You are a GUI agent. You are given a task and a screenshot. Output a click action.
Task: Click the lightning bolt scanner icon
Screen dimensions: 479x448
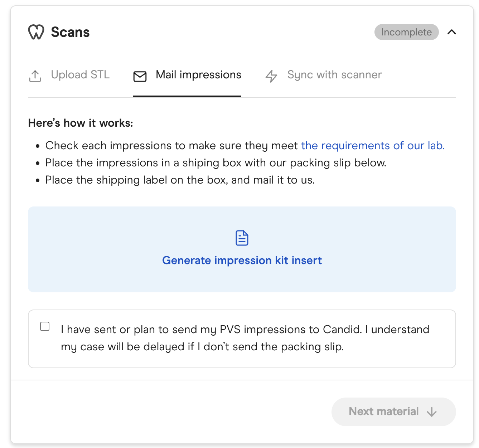click(x=271, y=76)
